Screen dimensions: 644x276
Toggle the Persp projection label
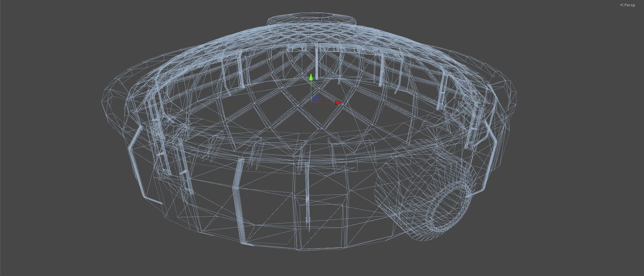(x=627, y=5)
